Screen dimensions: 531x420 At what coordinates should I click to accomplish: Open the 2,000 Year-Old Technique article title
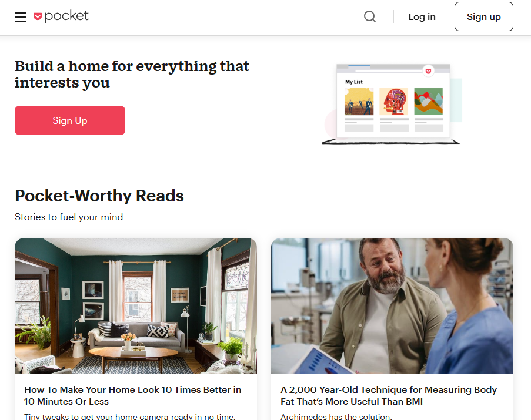[389, 396]
